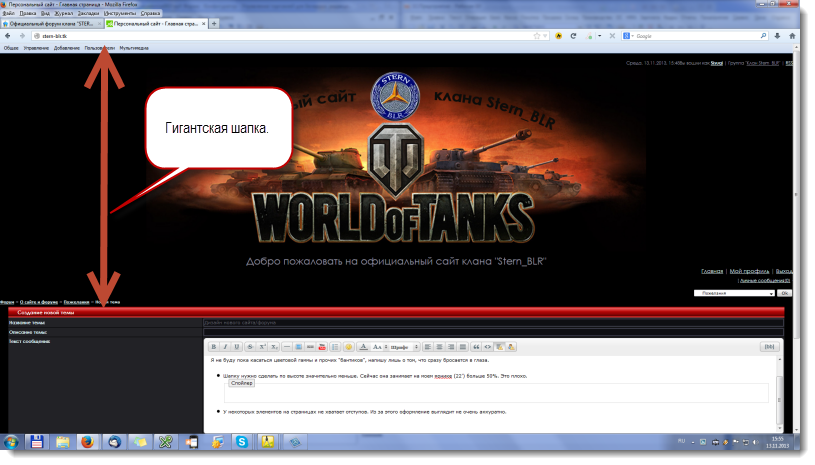The height and width of the screenshot is (465, 815).
Task: Open the Управление admin bar menu
Action: tap(36, 48)
